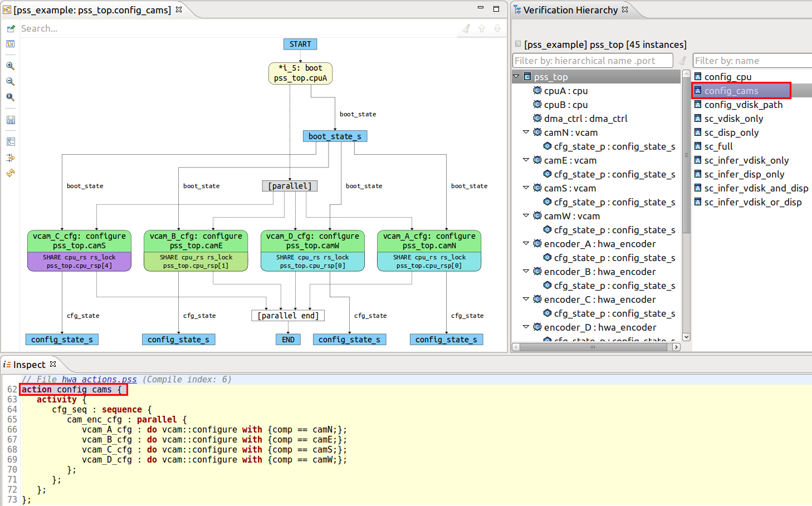Go to next search match arrow

pyautogui.click(x=497, y=28)
